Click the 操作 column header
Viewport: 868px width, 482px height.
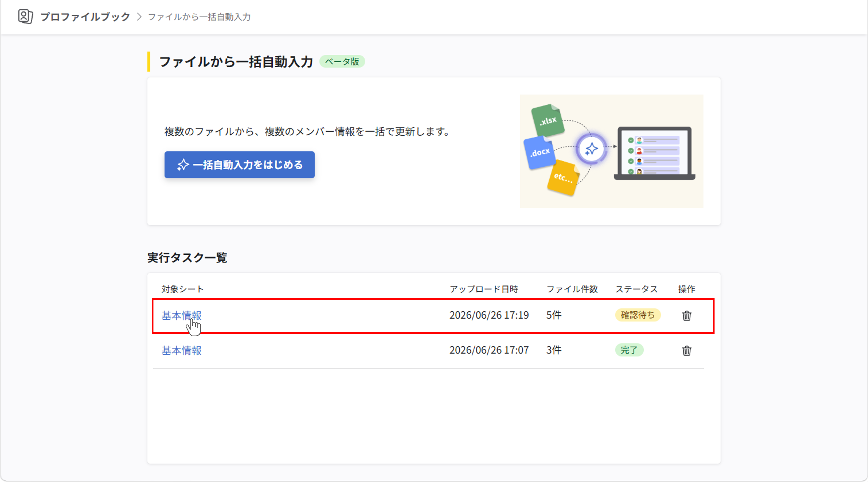pos(686,289)
